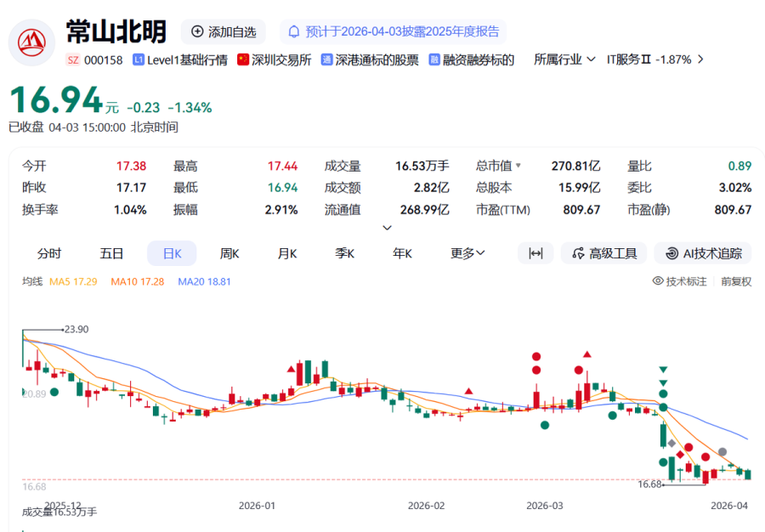The height and width of the screenshot is (532, 765).
Task: Click the 深圳交易所 flag icon
Action: tap(243, 59)
